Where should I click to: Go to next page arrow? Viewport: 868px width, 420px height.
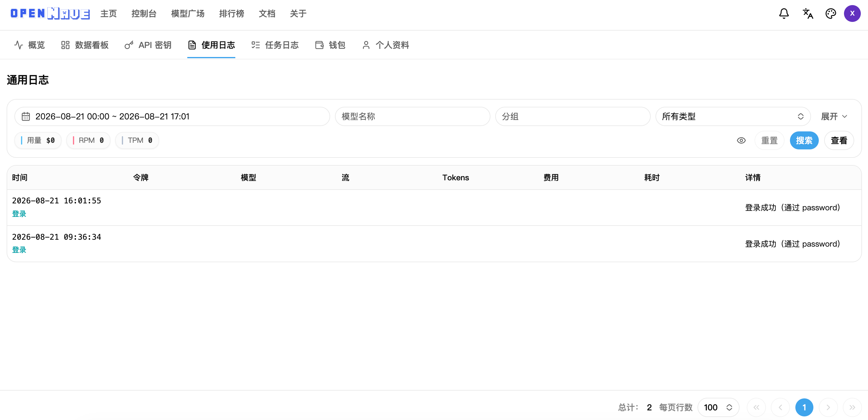point(828,407)
